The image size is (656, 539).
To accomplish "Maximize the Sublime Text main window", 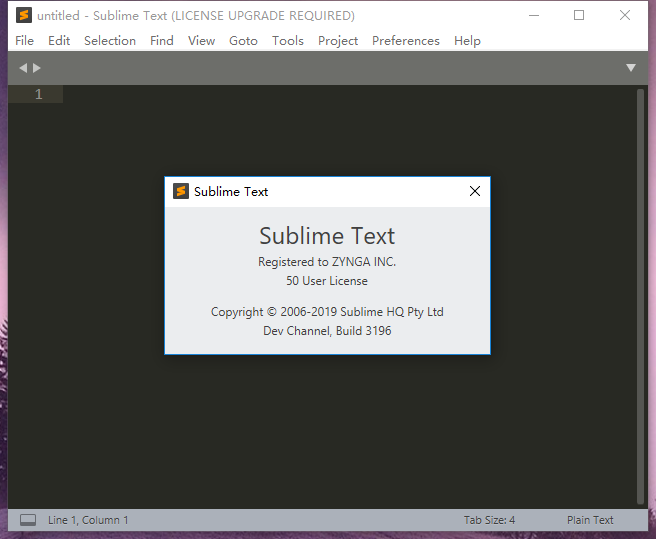I will click(579, 15).
